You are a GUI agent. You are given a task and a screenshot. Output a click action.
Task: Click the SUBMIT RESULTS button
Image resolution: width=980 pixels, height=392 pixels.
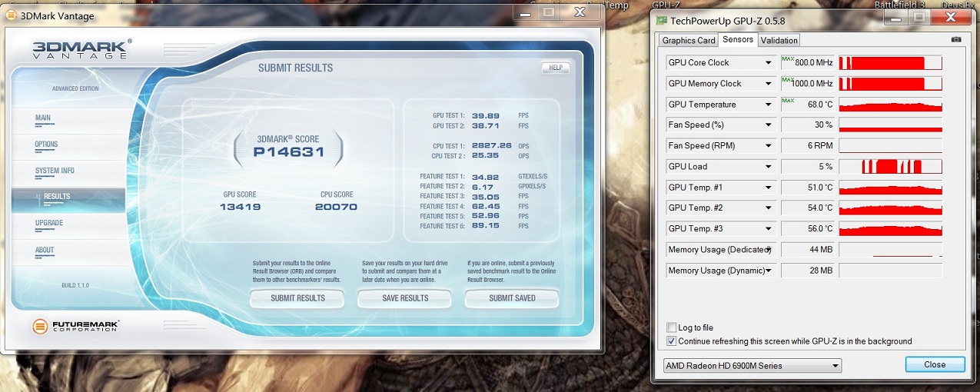point(297,298)
